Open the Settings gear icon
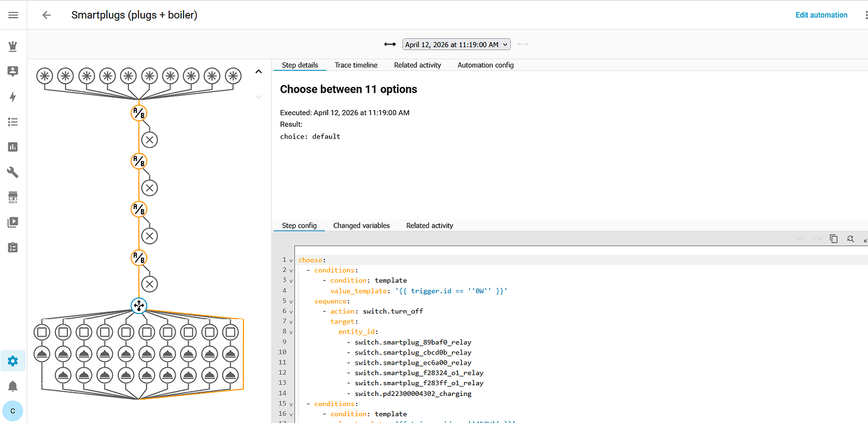This screenshot has height=423, width=868. (x=13, y=361)
